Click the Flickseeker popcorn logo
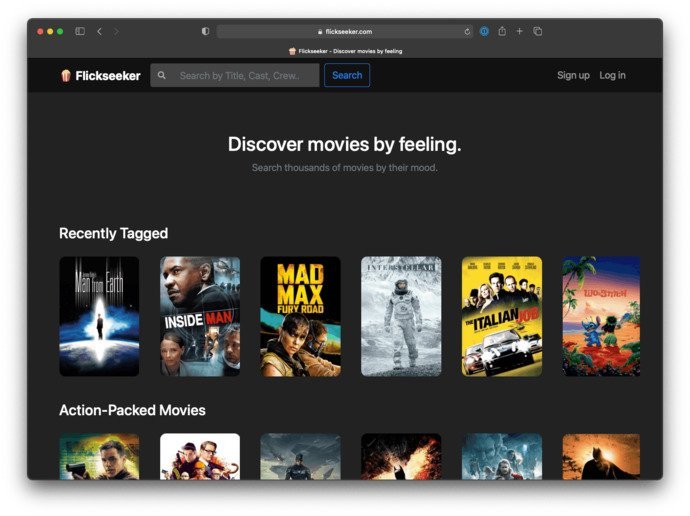 click(x=66, y=76)
